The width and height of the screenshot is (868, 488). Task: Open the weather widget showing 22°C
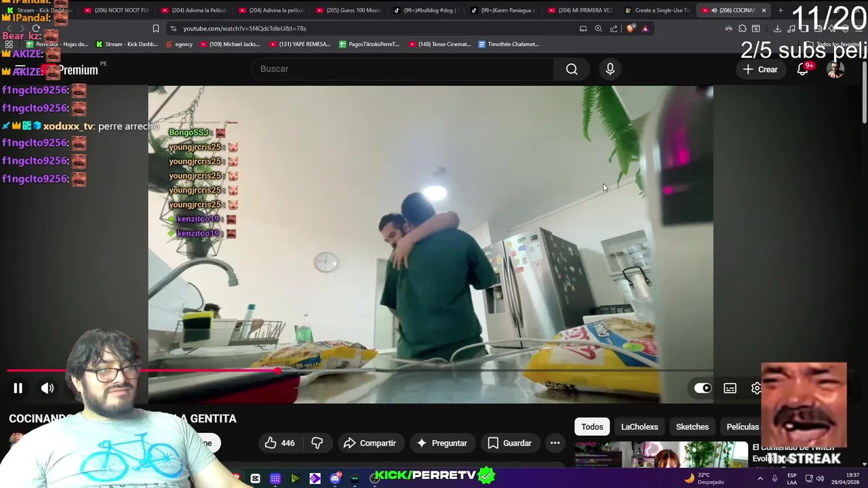click(705, 479)
